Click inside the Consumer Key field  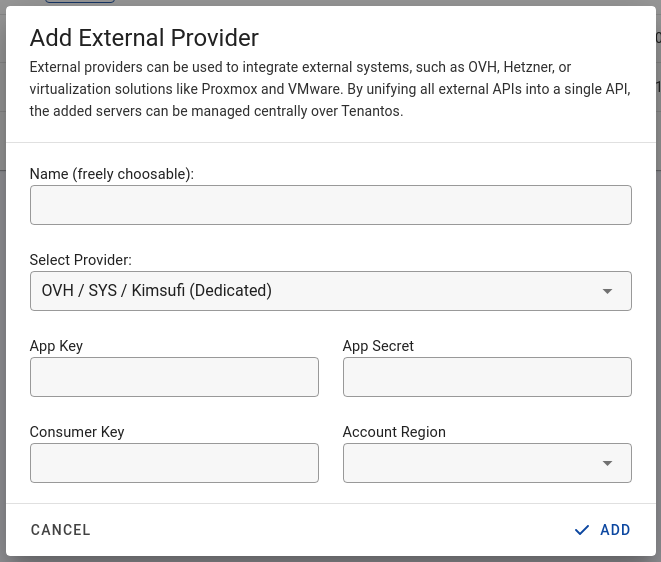click(x=174, y=463)
